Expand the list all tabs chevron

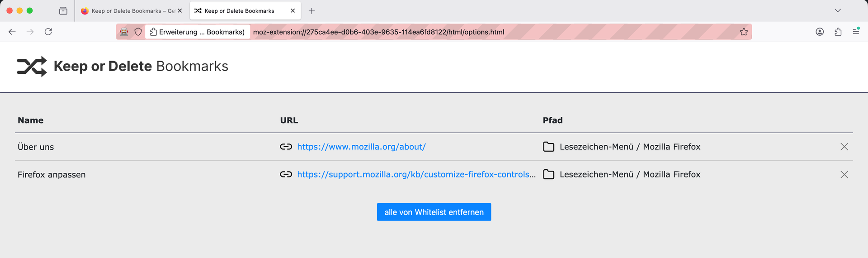[x=838, y=11]
